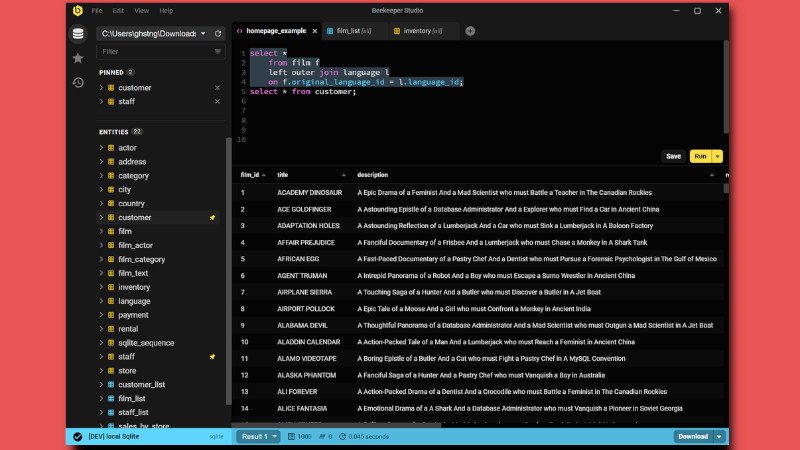Open the Result 1 dropdown
Screen dimensions: 800x450
(x=259, y=437)
